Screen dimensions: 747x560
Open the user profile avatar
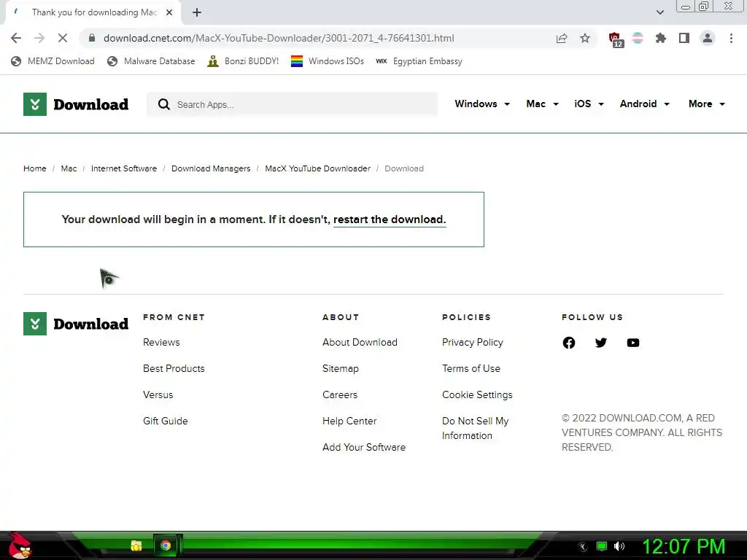coord(708,38)
